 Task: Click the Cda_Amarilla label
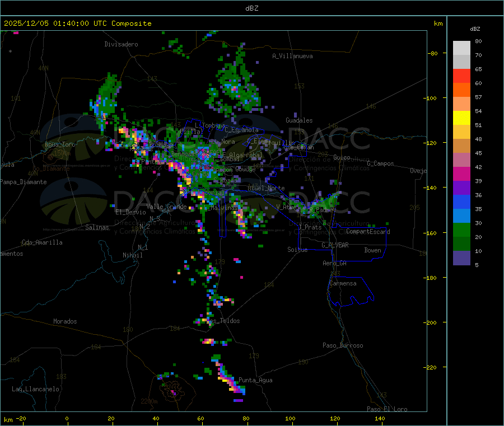[x=42, y=242]
